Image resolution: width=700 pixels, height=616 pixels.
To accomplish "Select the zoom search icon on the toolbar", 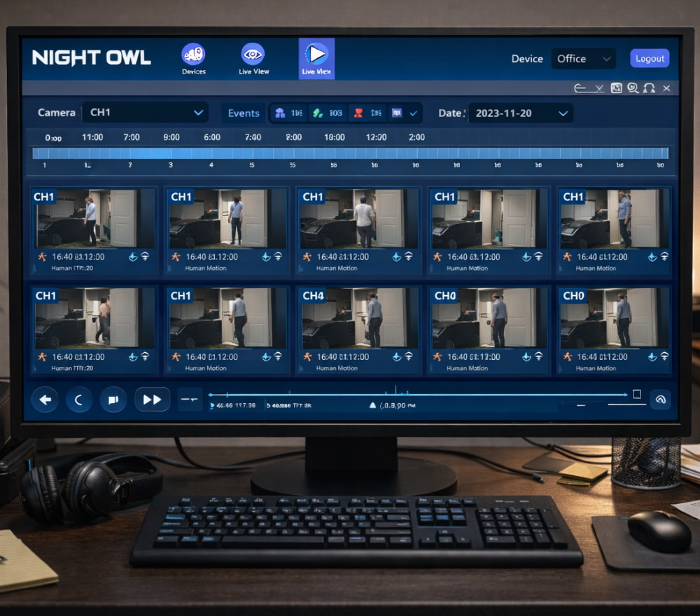I will pyautogui.click(x=632, y=88).
